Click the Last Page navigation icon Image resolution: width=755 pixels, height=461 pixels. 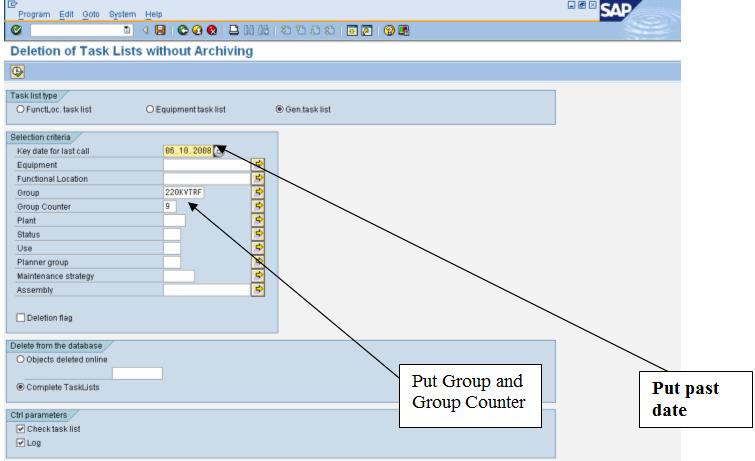click(x=330, y=30)
